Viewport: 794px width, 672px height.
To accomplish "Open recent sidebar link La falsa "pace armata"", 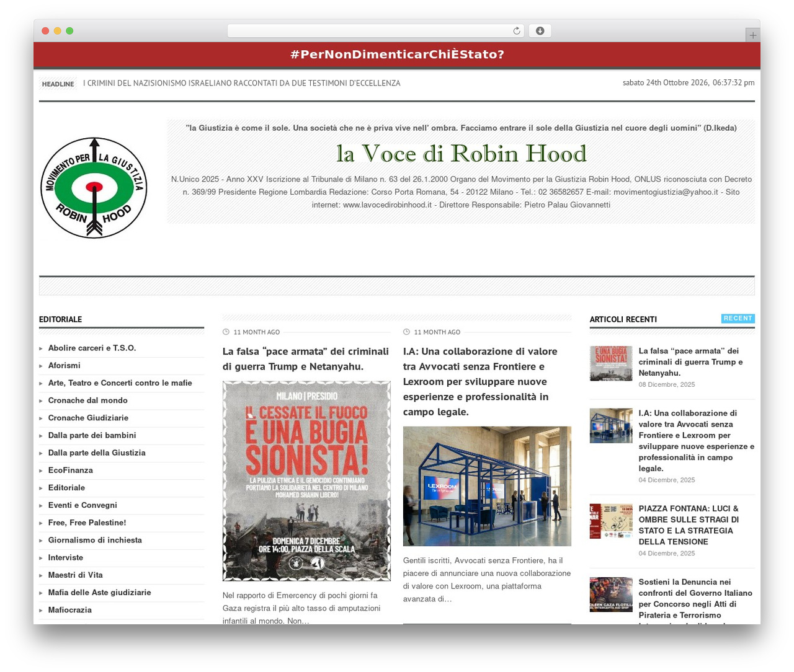I will (x=690, y=362).
